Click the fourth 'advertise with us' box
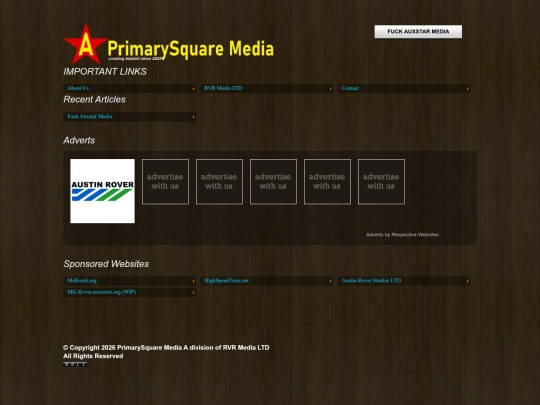This screenshot has height=405, width=540. coord(327,181)
